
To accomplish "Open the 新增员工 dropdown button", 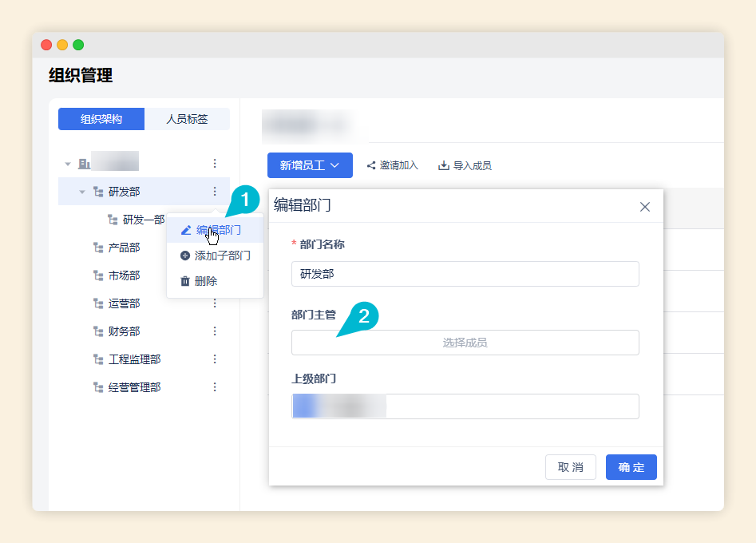I will [x=310, y=165].
